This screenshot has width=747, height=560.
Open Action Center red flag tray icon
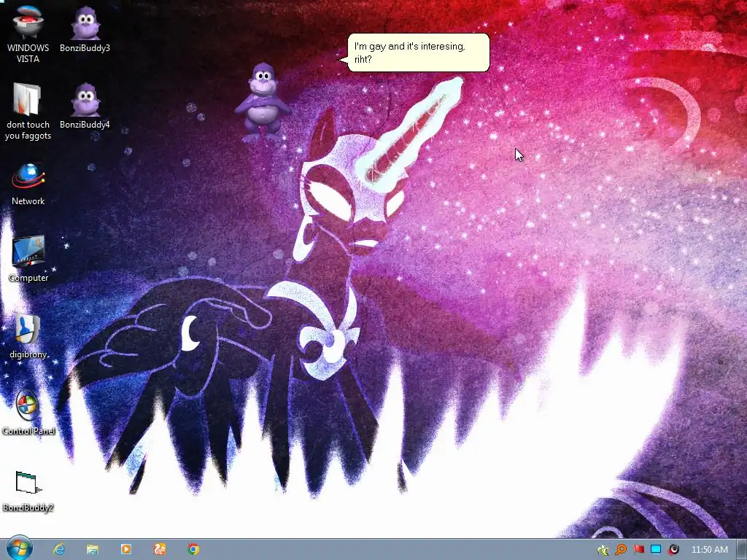[638, 550]
